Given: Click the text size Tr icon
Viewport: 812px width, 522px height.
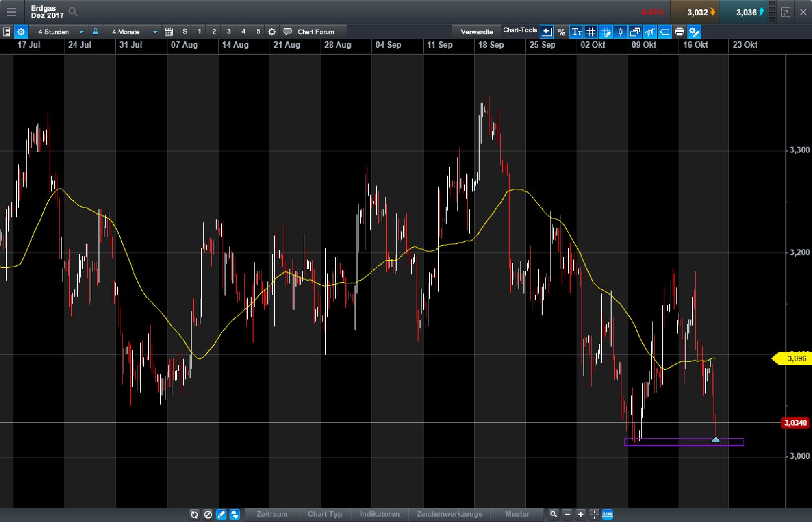Looking at the screenshot, I should [576, 31].
